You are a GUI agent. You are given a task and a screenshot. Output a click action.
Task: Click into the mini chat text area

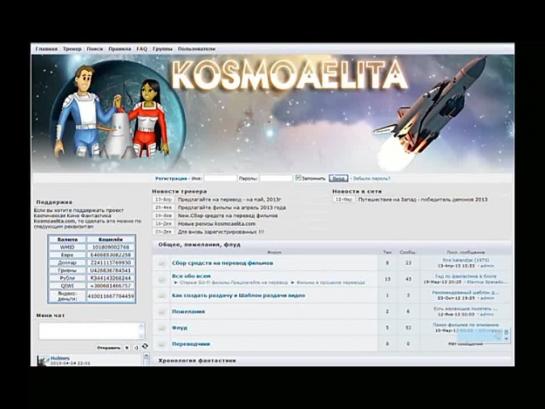click(89, 331)
